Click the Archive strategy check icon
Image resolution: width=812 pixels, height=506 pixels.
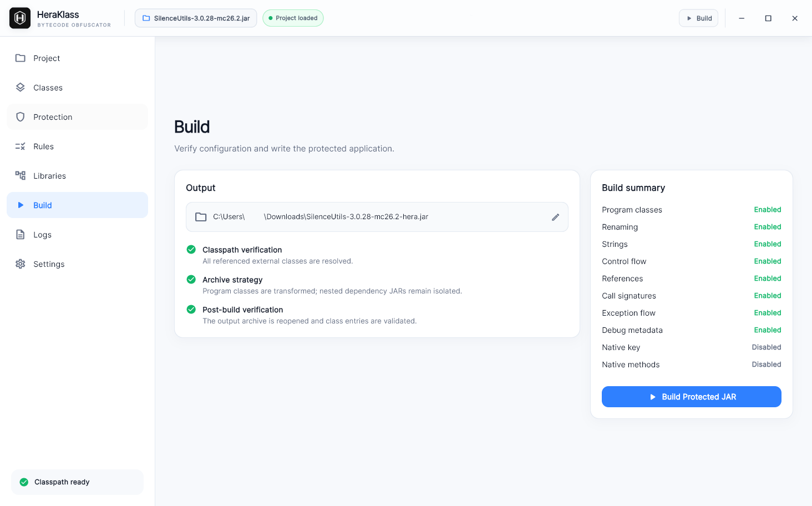tap(191, 279)
